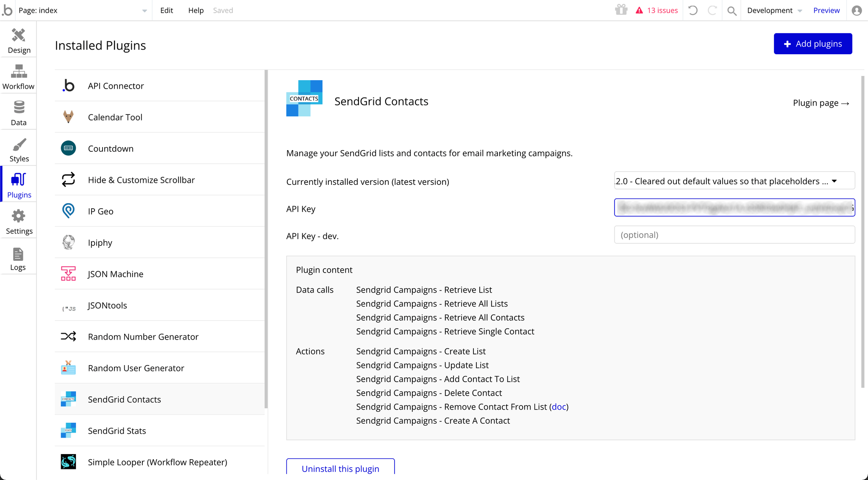Click the red issues warning triangle
This screenshot has height=480, width=868.
[x=639, y=11]
